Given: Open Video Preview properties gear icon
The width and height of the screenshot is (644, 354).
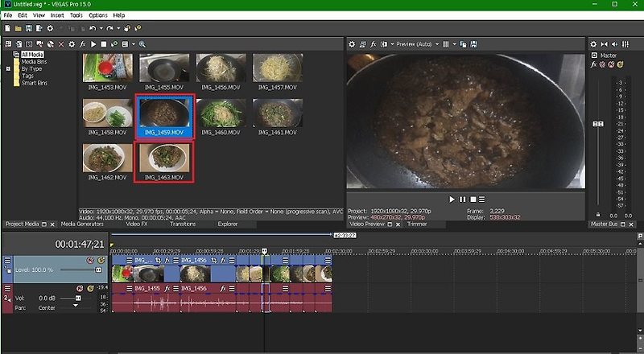Looking at the screenshot, I should tap(352, 44).
